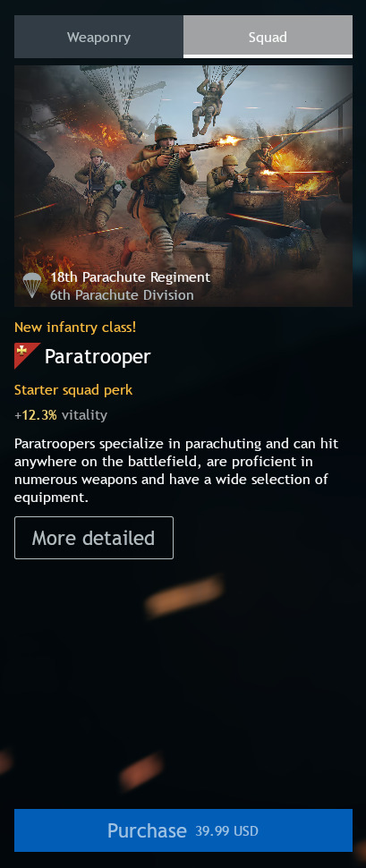Click the parachute regiment icon
366x868 pixels.
[x=32, y=285]
